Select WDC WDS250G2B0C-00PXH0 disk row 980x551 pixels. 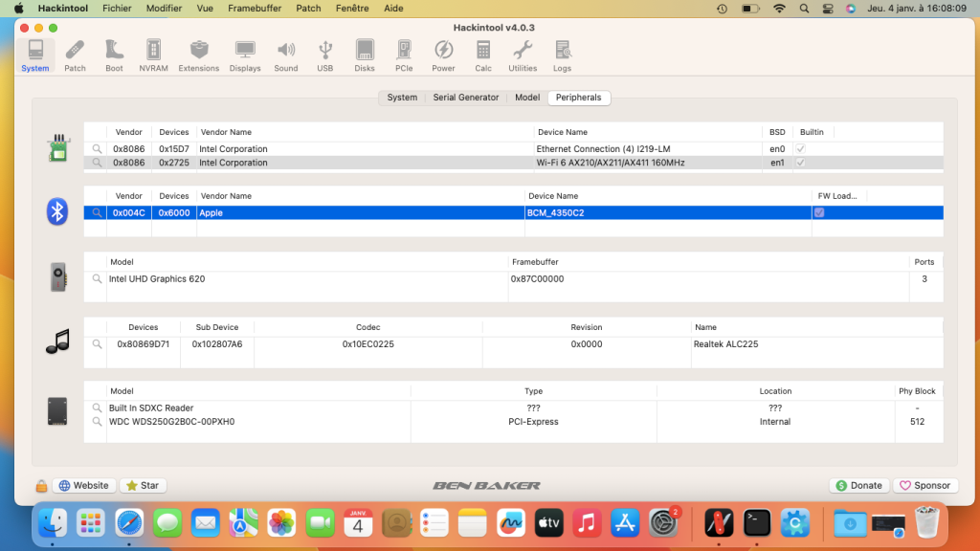pyautogui.click(x=513, y=422)
